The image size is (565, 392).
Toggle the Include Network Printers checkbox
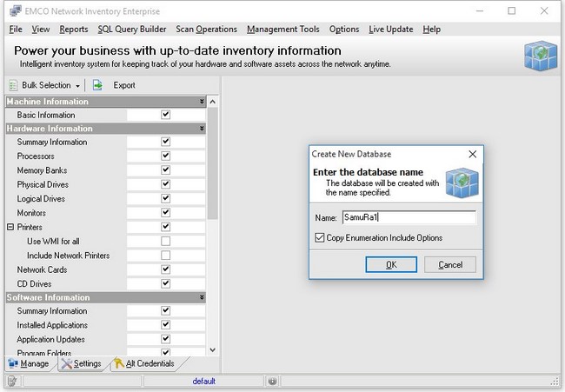click(165, 256)
